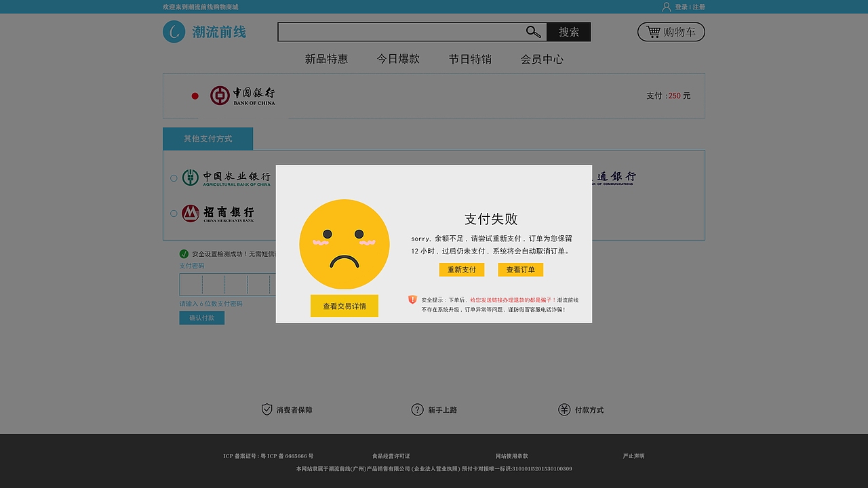The height and width of the screenshot is (488, 868).
Task: Select China Merchants Bank payment option
Action: click(173, 213)
